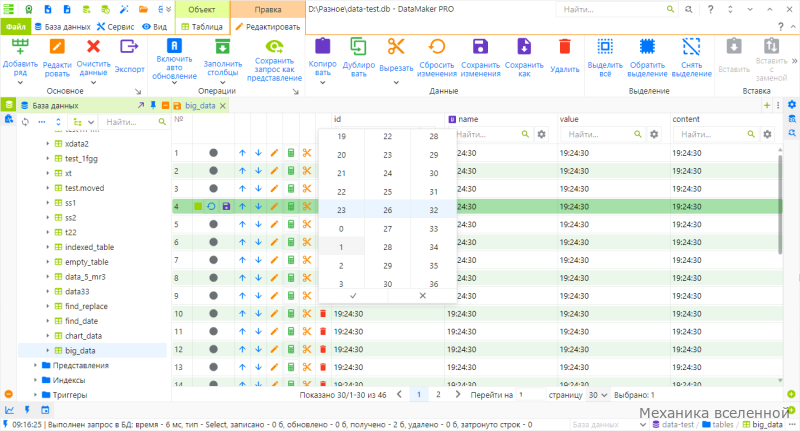This screenshot has width=800, height=431.
Task: Click Очистить данные red cross icon
Action: click(x=93, y=47)
